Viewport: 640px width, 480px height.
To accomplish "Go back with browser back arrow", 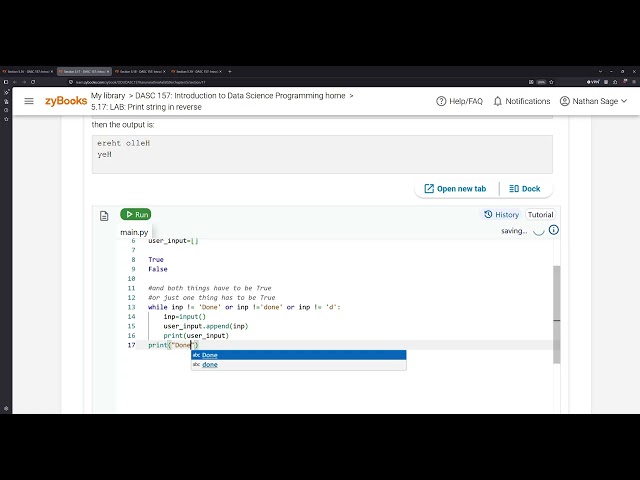I will [15, 82].
